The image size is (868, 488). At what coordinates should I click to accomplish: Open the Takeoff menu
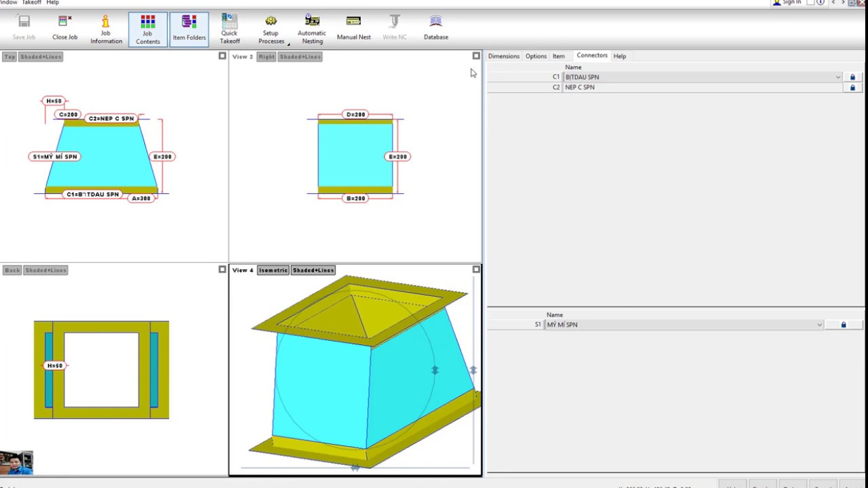tap(31, 3)
